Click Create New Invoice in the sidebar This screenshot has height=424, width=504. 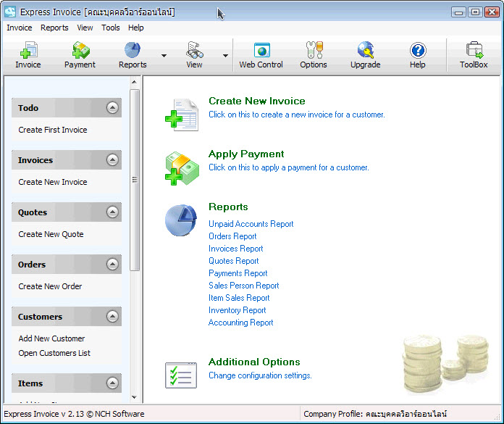click(x=53, y=182)
